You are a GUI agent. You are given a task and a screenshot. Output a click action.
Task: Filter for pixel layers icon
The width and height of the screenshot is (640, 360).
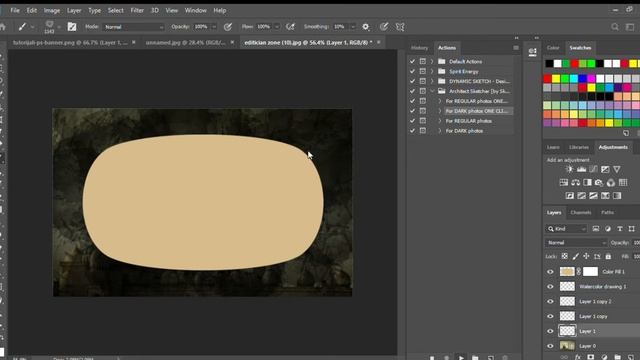(596, 229)
